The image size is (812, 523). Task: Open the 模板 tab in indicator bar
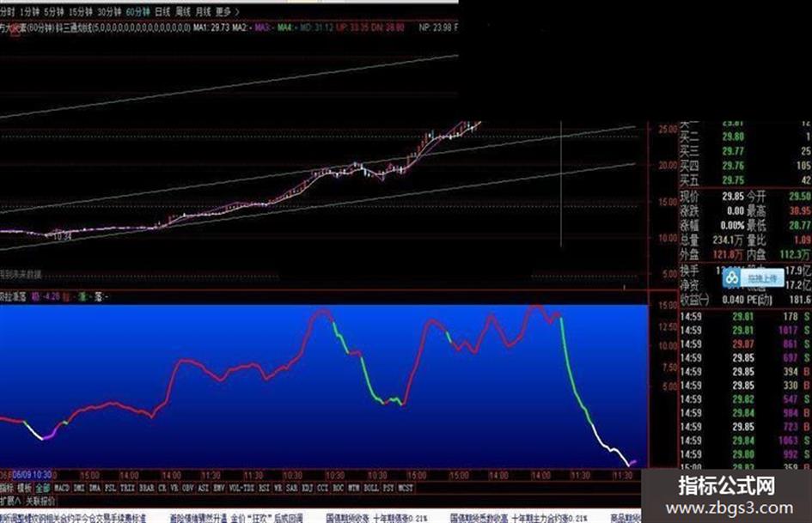pyautogui.click(x=24, y=488)
